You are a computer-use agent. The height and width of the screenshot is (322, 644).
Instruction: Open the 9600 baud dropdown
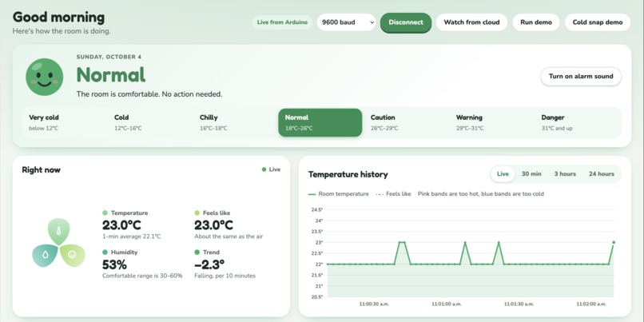pos(346,22)
